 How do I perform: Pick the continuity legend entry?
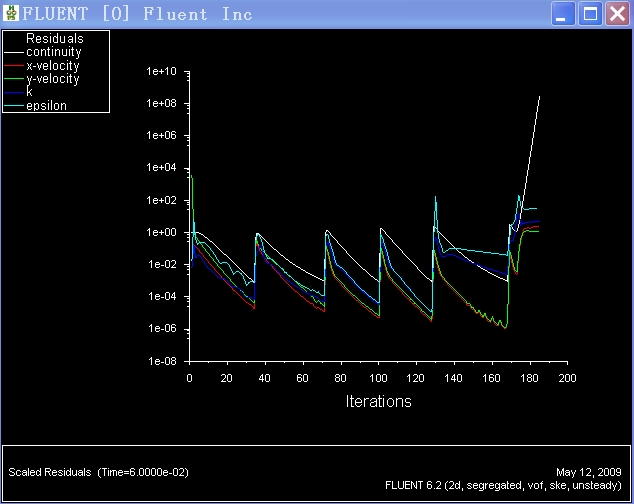pyautogui.click(x=54, y=52)
